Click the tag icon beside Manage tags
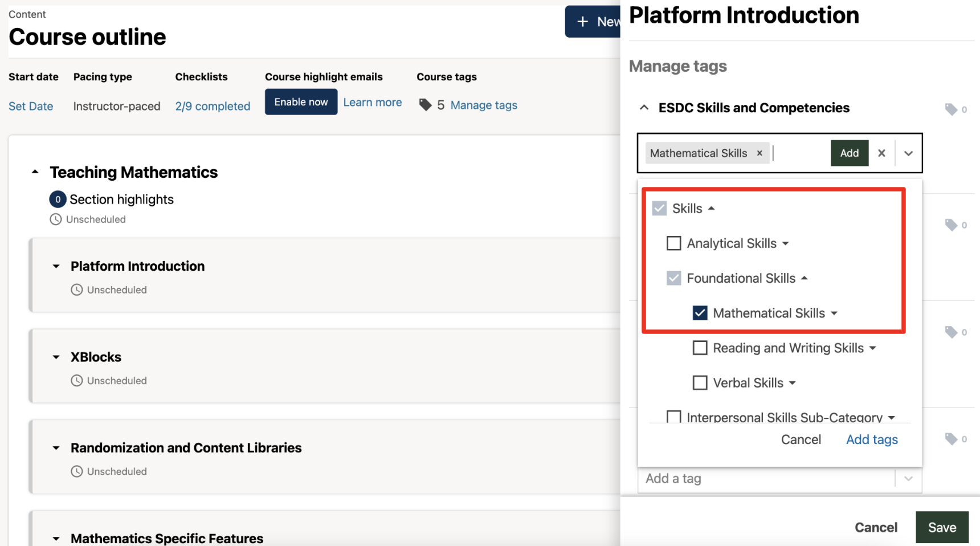This screenshot has height=546, width=980. coord(425,105)
